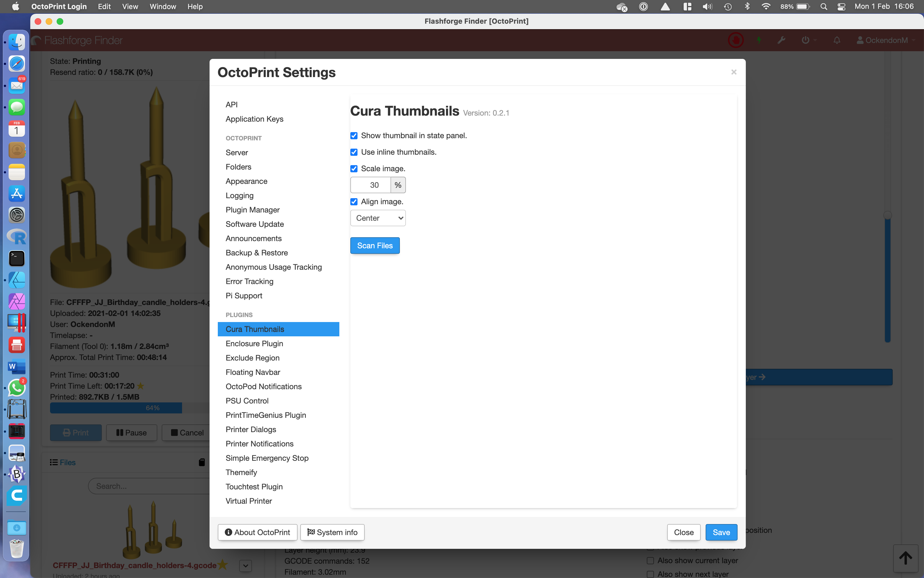Click the scale percentage input field
924x578 pixels.
(370, 185)
